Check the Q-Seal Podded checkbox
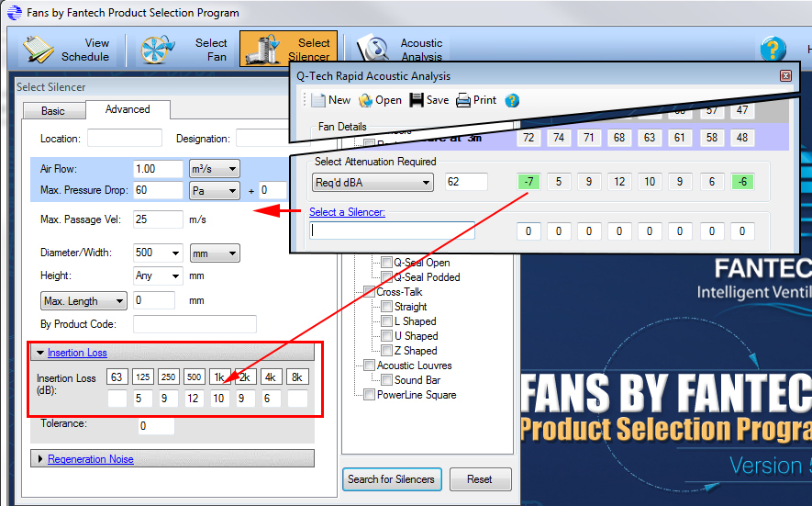 pos(386,276)
